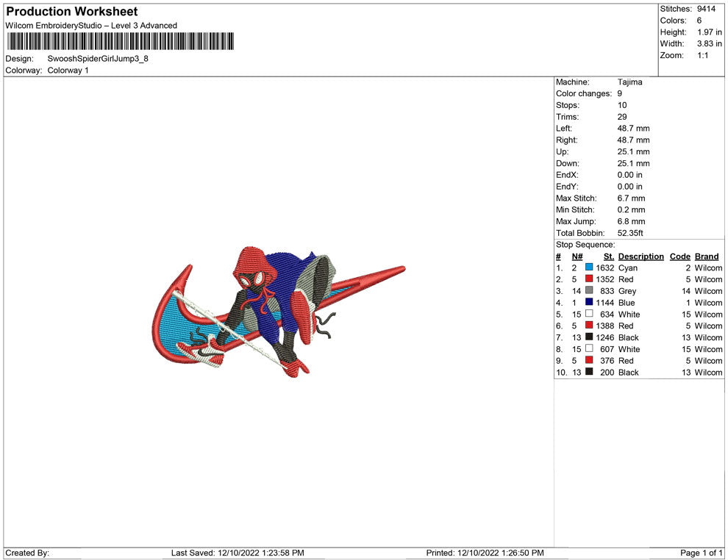Select "Wilcom EmbroideryStudio – Level 3 Advanced" text
This screenshot has height=560, width=728.
(91, 26)
